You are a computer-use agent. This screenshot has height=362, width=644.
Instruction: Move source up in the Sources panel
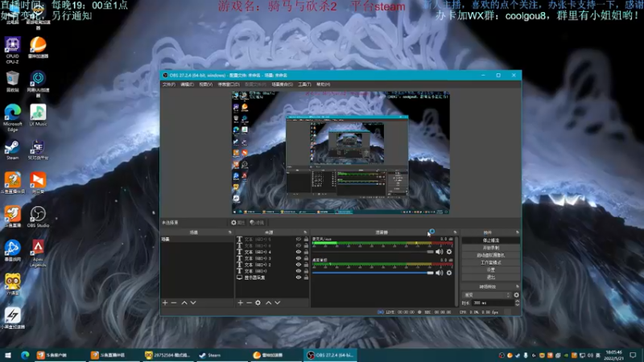tap(268, 302)
